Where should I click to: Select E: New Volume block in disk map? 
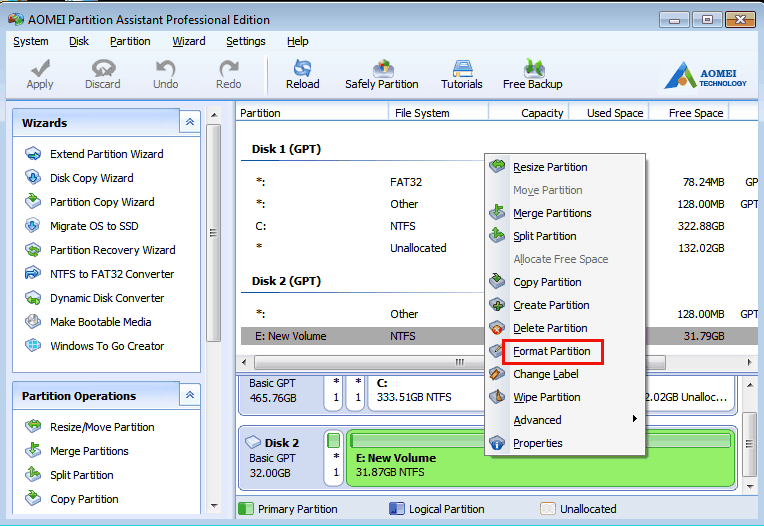(540, 458)
